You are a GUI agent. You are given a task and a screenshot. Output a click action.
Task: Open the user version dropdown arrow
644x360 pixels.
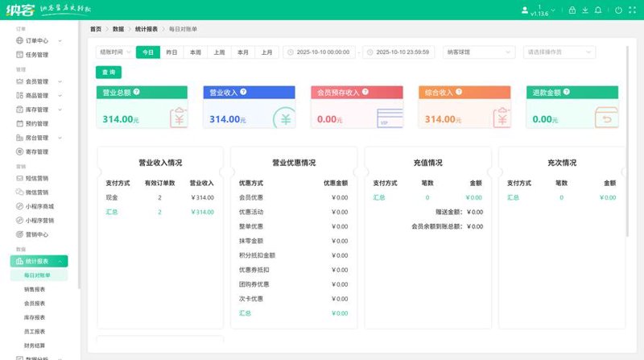(x=553, y=10)
